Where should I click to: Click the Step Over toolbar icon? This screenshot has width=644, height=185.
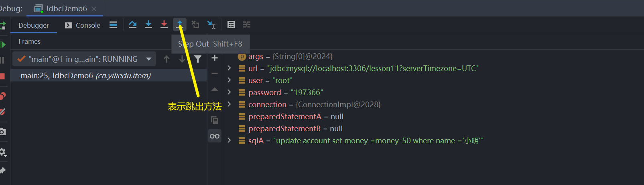[133, 25]
